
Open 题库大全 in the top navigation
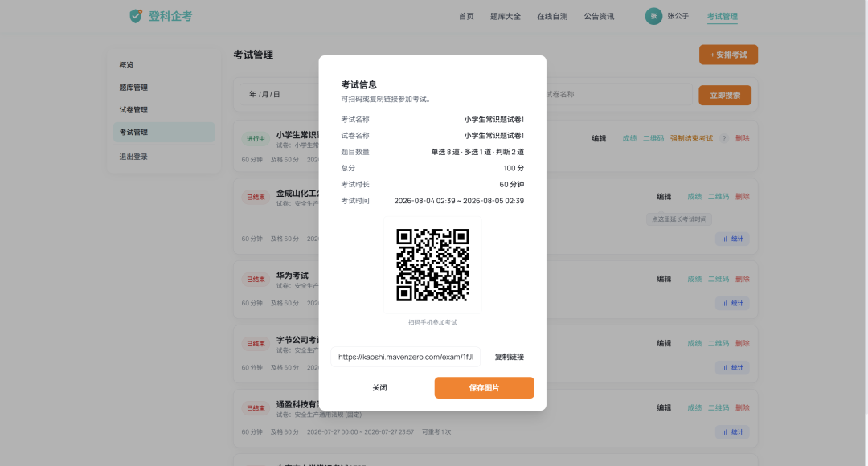pyautogui.click(x=506, y=17)
